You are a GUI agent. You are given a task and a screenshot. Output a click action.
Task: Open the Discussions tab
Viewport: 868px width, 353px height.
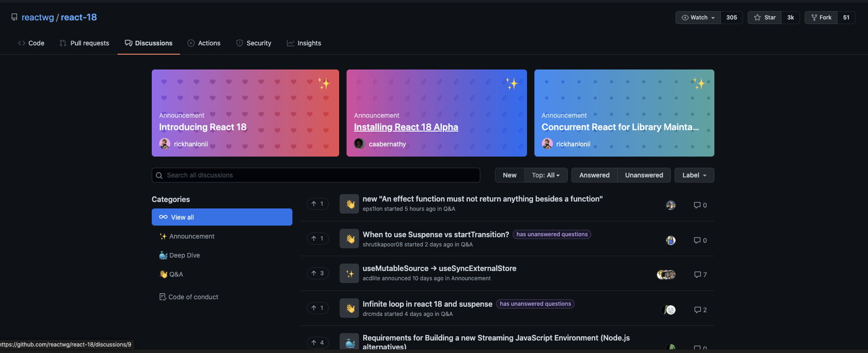[149, 43]
